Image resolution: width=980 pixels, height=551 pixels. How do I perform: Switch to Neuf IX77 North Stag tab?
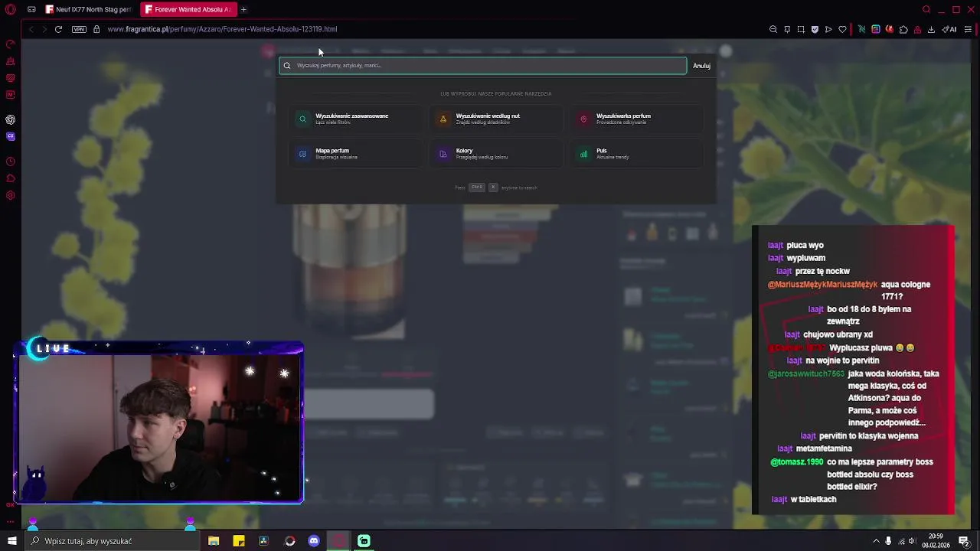[88, 9]
